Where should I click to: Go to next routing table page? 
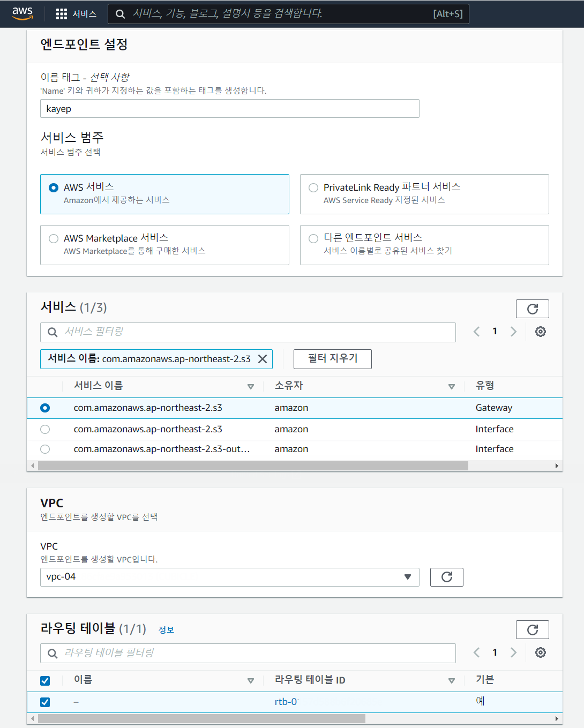[513, 652]
